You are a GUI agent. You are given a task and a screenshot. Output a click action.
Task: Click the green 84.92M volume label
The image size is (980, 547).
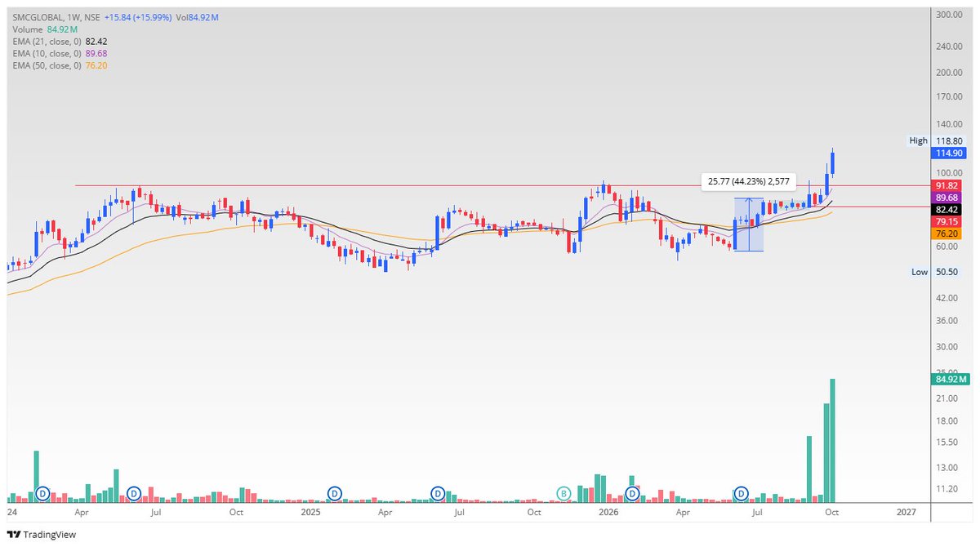tap(951, 379)
